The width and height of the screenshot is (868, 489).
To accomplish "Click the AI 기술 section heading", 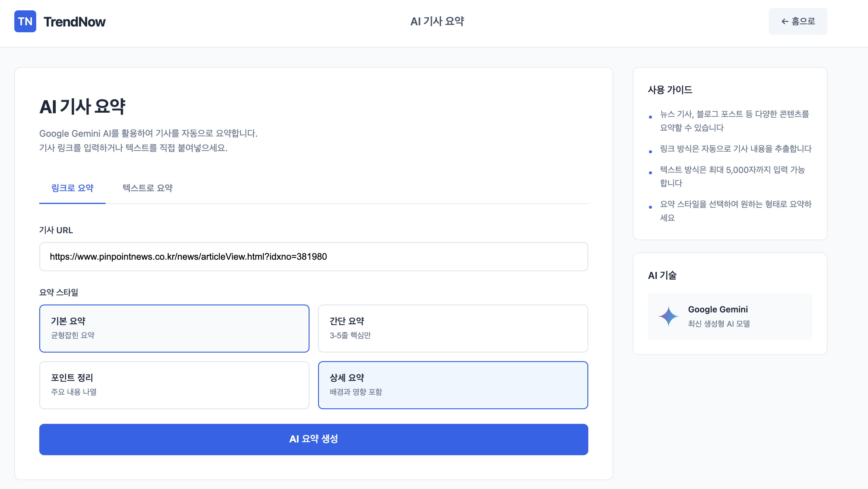I will point(662,275).
